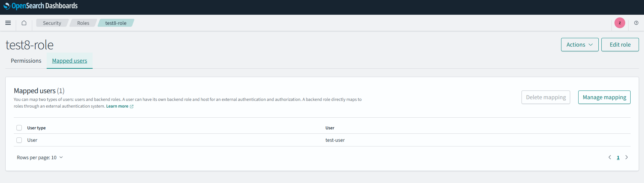Viewport: 644px width, 183px height.
Task: Check the test-user row checkbox
Action: (x=19, y=140)
